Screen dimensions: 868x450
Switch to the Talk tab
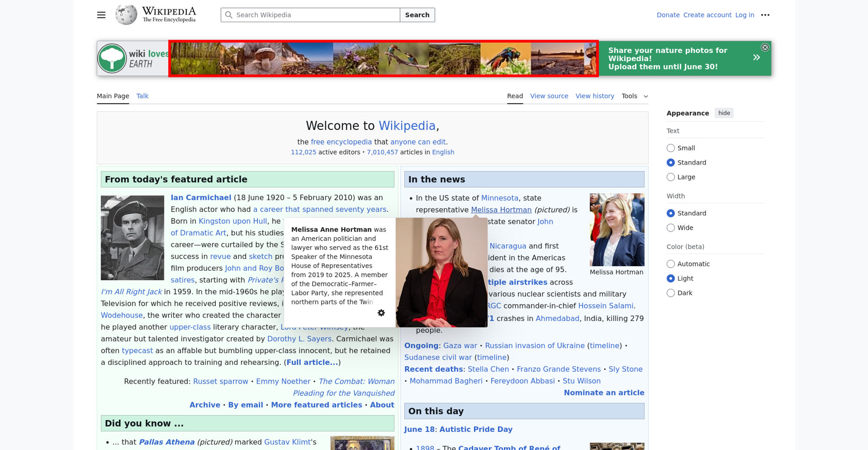(142, 96)
